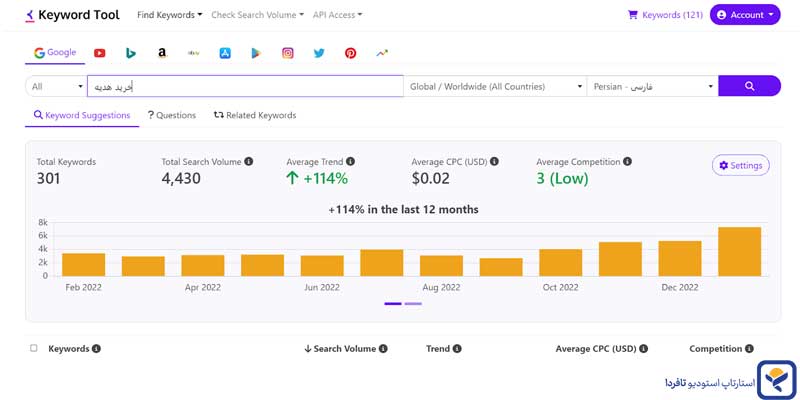The image size is (800, 400).
Task: Switch to the YouTube keyword source
Action: coord(100,53)
